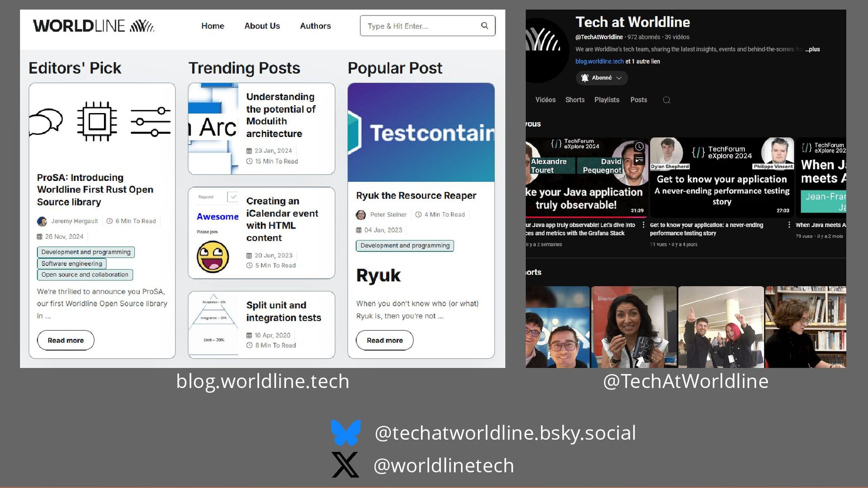Image resolution: width=868 pixels, height=488 pixels.
Task: Click the Worldline logo in blog header
Action: (x=94, y=26)
